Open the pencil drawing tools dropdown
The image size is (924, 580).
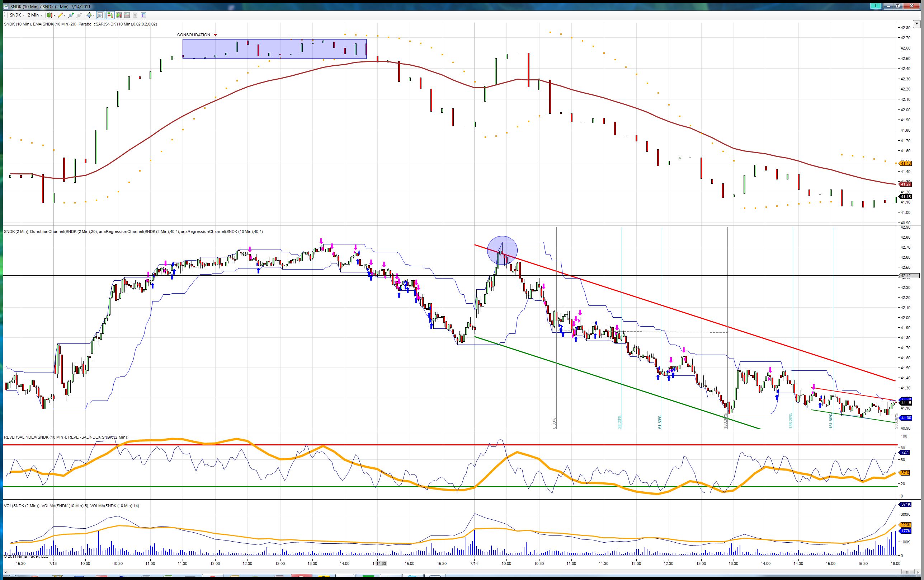pos(62,15)
